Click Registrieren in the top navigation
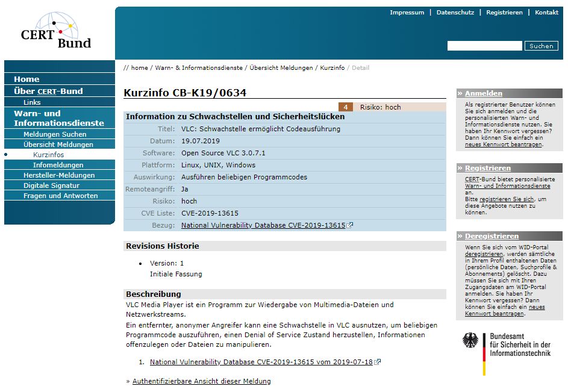The image size is (568, 392). [x=505, y=12]
